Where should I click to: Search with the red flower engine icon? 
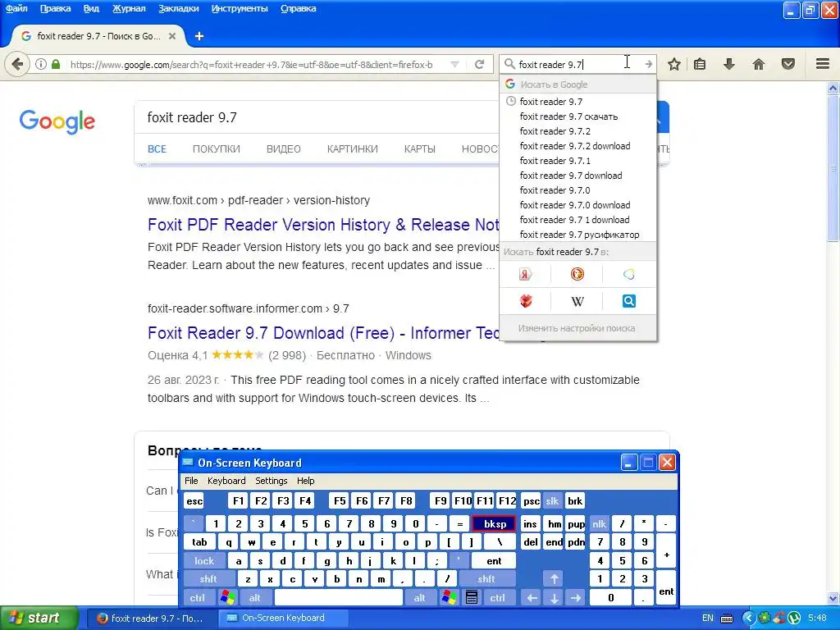pos(526,301)
